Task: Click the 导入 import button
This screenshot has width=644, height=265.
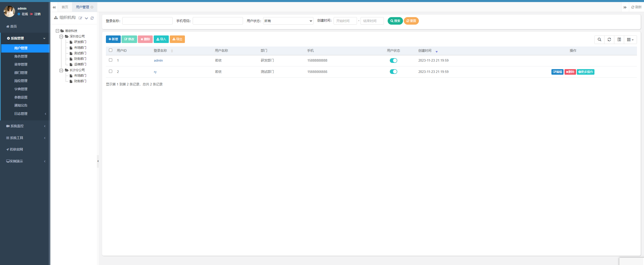Action: pyautogui.click(x=161, y=39)
